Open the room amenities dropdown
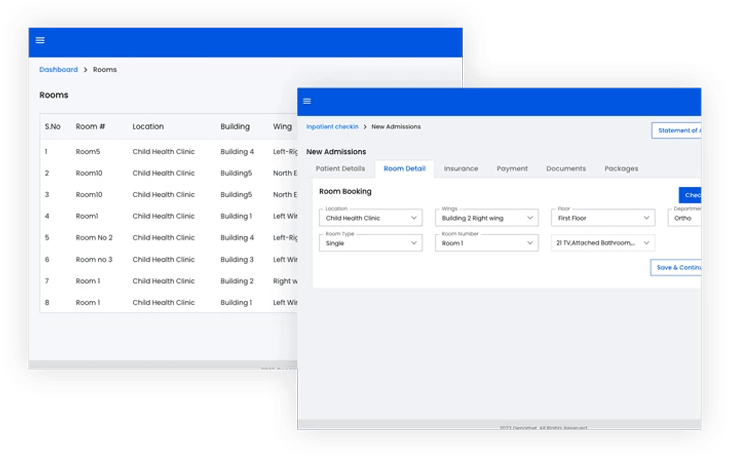This screenshot has width=730, height=457. pyautogui.click(x=603, y=243)
